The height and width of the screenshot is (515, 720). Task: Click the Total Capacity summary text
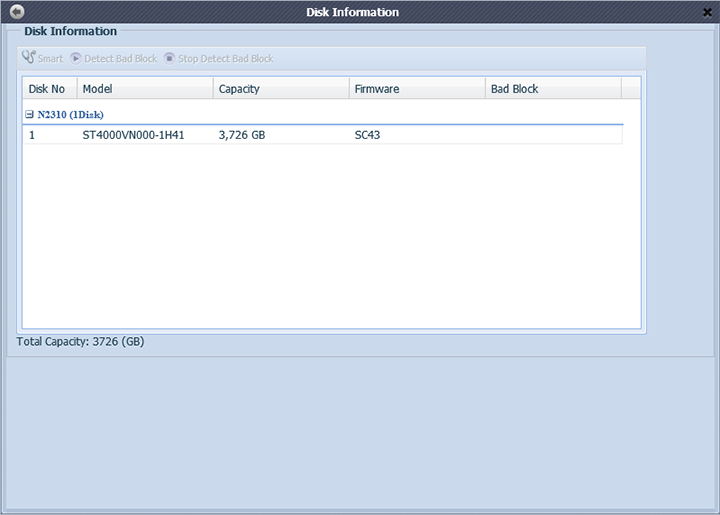pyautogui.click(x=81, y=341)
